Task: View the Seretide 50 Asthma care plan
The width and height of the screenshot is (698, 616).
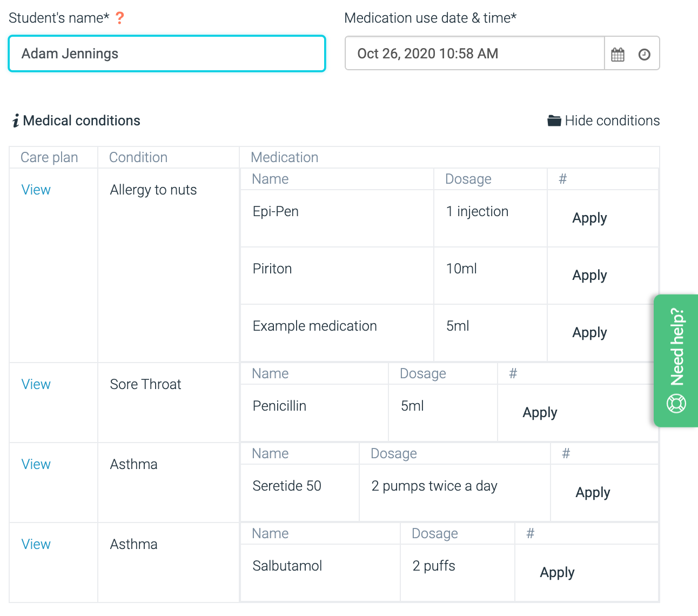Action: 36,464
